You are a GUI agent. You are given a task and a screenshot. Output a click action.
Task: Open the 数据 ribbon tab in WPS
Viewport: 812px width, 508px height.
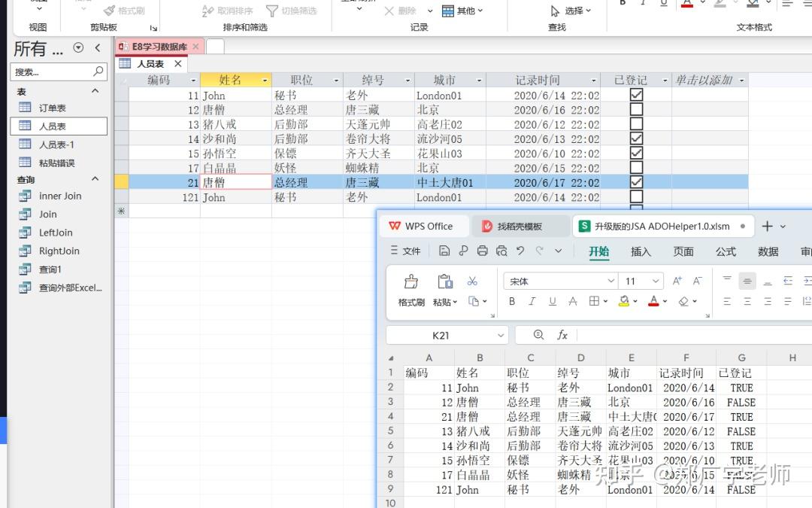click(768, 252)
